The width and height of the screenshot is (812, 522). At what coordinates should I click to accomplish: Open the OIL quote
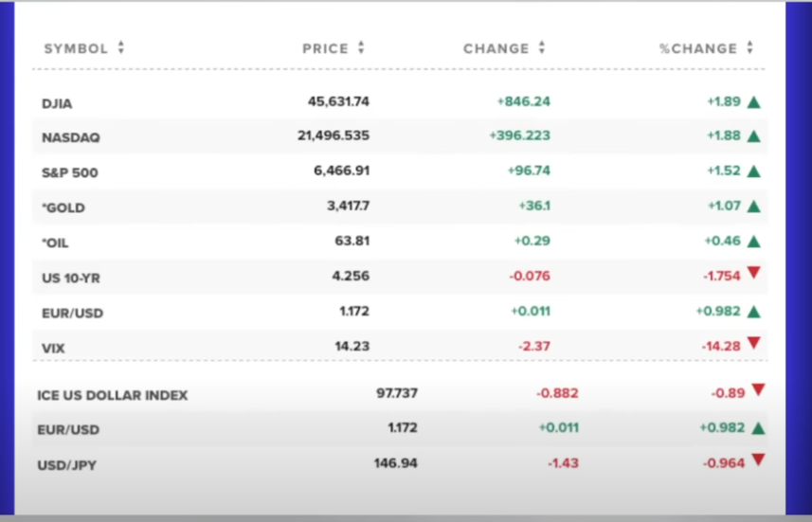[55, 243]
